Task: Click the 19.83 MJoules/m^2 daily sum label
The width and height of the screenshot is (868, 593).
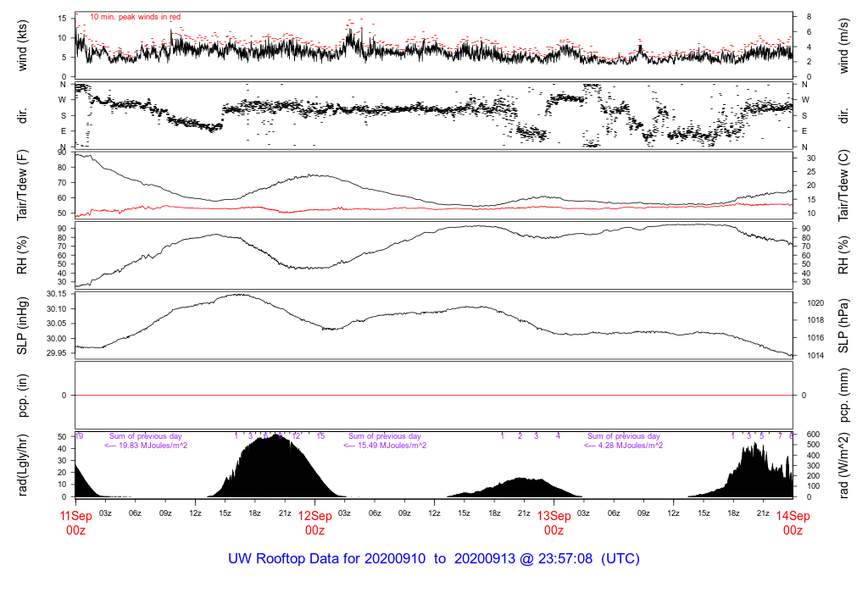Action: point(146,446)
